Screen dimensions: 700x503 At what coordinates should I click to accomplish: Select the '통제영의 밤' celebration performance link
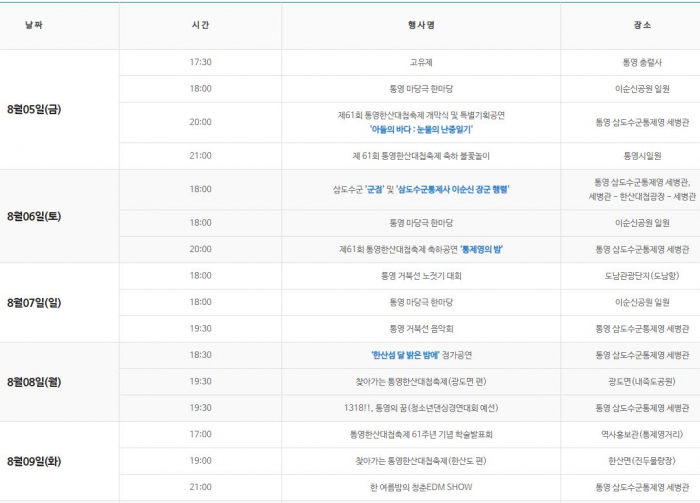[474, 249]
